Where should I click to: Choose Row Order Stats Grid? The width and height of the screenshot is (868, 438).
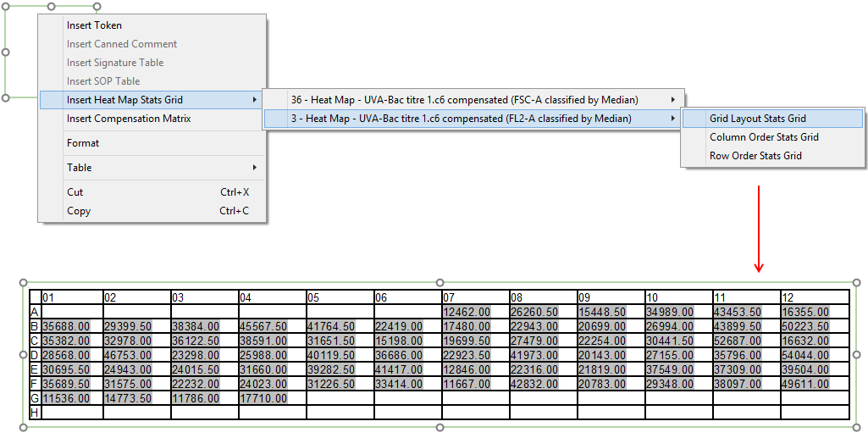(x=755, y=156)
